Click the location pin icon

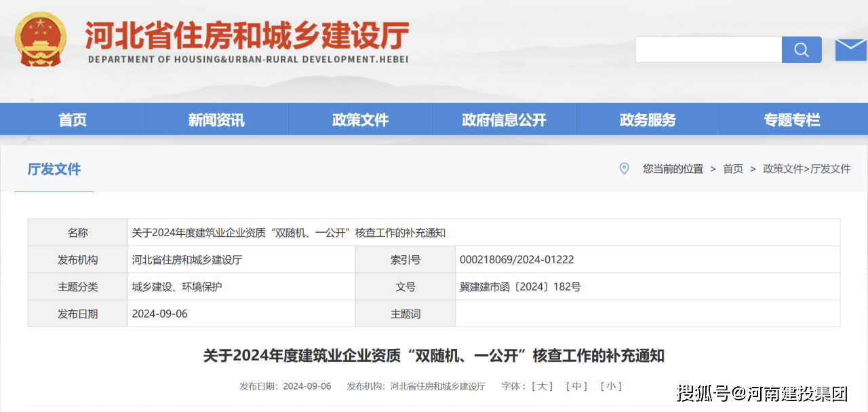[x=624, y=168]
